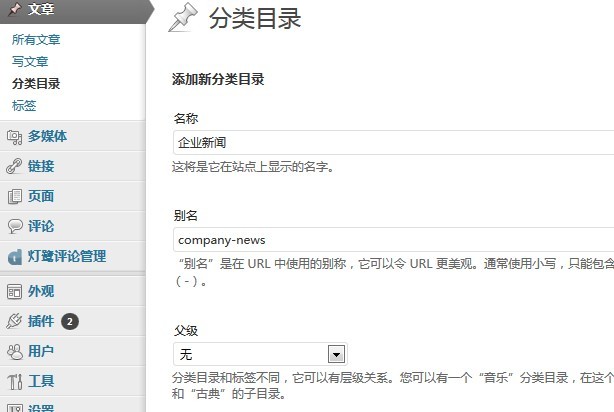Click the 链接 chain link icon
The height and width of the screenshot is (412, 614).
click(14, 167)
